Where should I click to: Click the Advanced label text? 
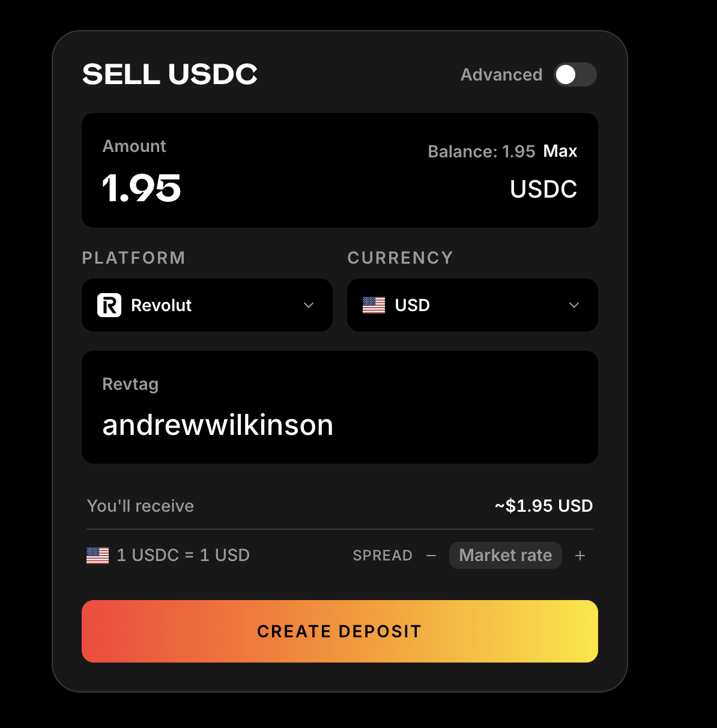coord(501,74)
